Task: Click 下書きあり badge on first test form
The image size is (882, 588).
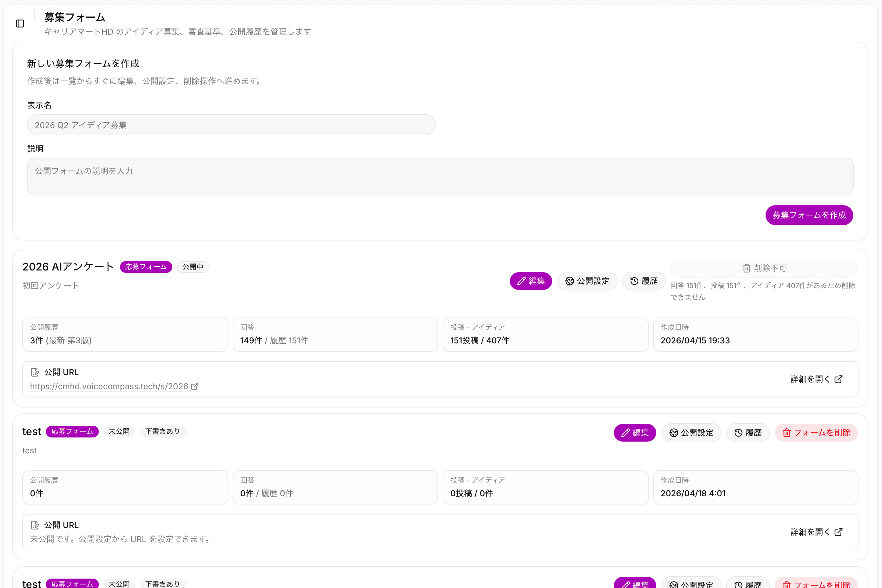Action: pyautogui.click(x=163, y=432)
